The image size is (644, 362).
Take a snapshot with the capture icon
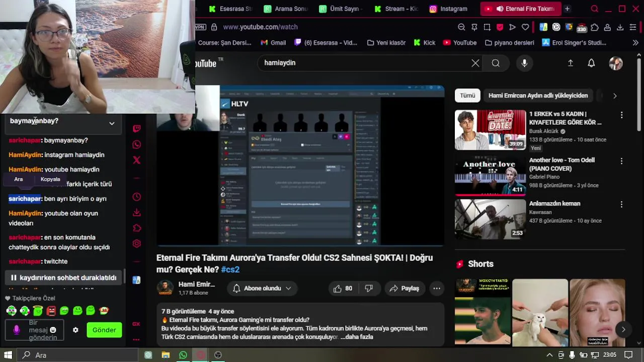coord(487,27)
